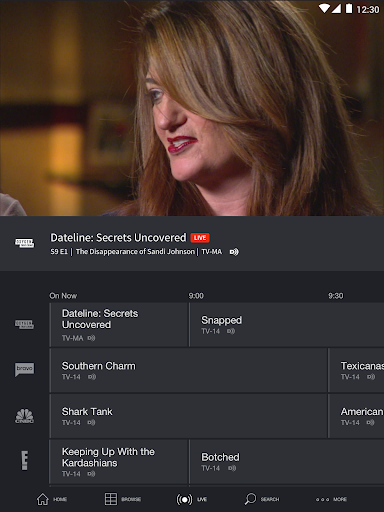Tap the live video player

pos(192,108)
